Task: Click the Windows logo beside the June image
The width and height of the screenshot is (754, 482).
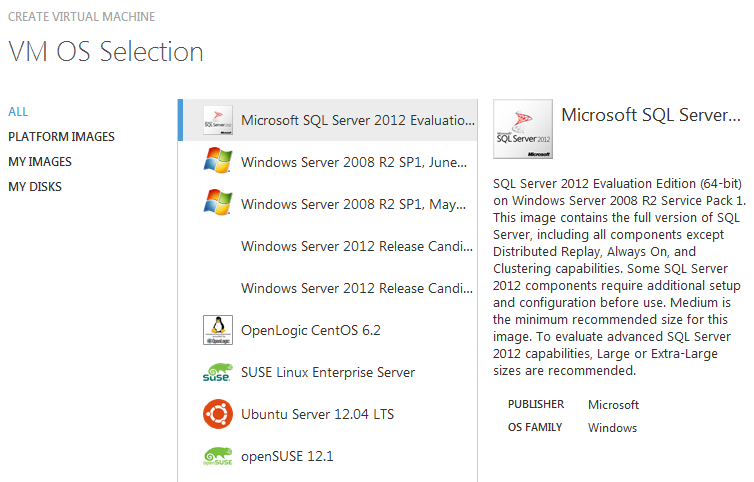Action: tap(217, 162)
